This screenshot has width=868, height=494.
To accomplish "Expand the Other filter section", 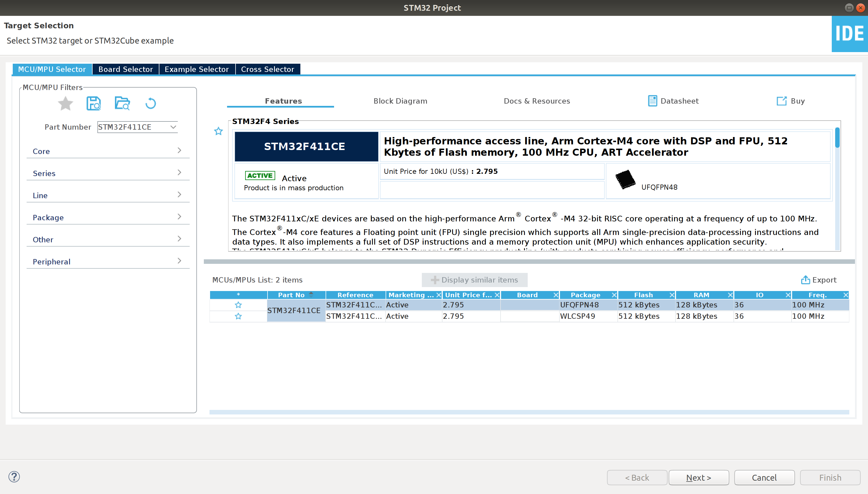I will (x=108, y=239).
